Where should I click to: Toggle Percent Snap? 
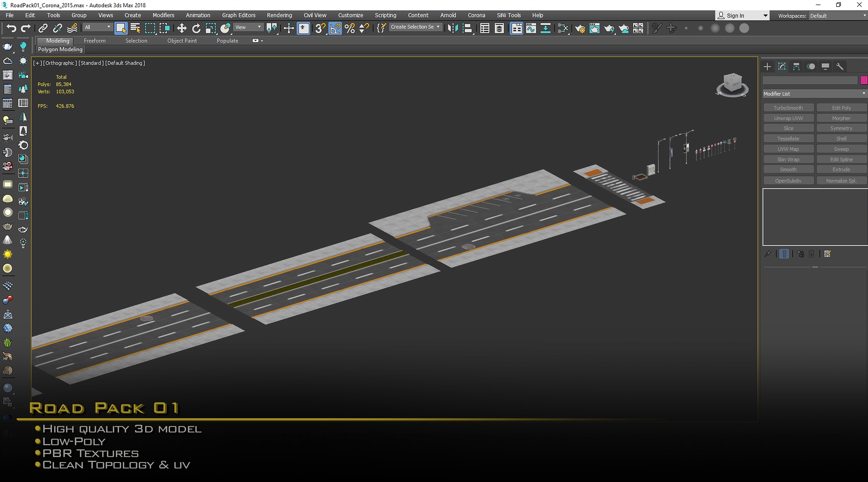pyautogui.click(x=349, y=28)
